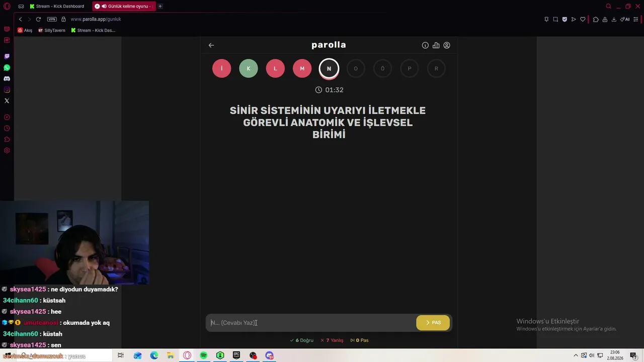Open the Instagram sidebar icon

pyautogui.click(x=7, y=89)
